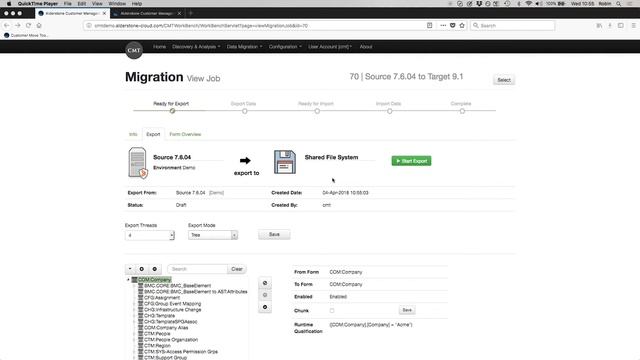Click the Wi-Fi status icon in the menu bar

(x=529, y=4)
